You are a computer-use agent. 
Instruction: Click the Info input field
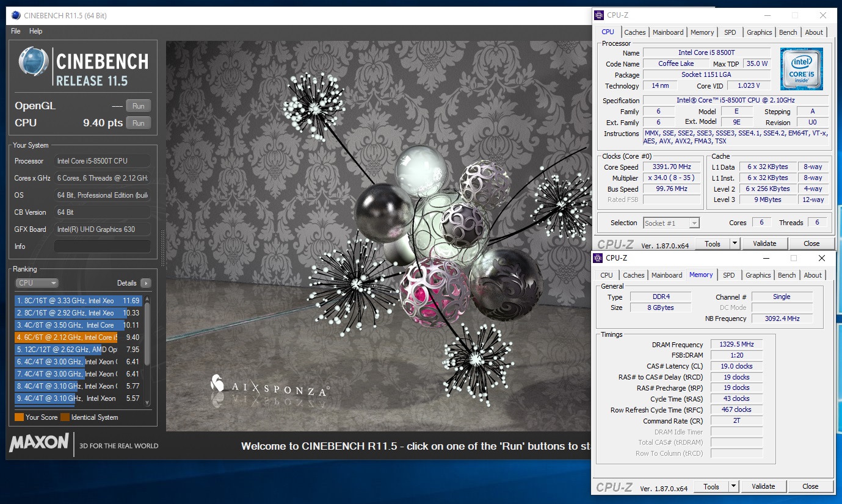coord(103,247)
